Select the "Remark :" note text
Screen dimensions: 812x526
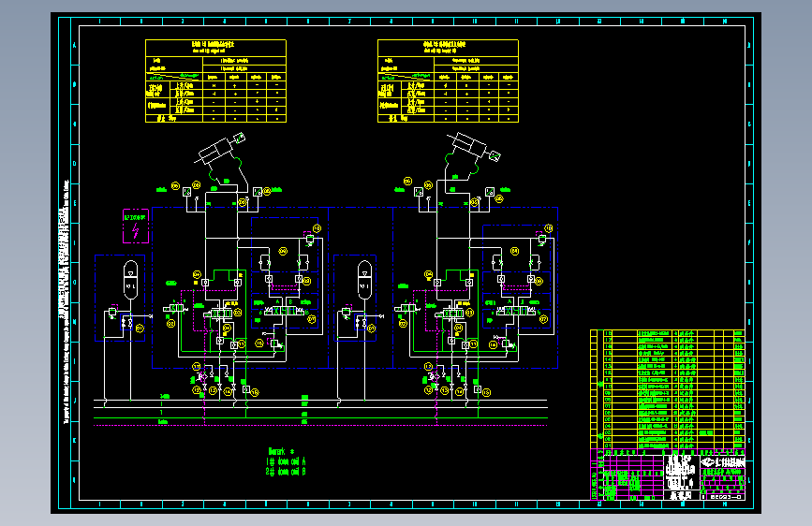tap(281, 451)
